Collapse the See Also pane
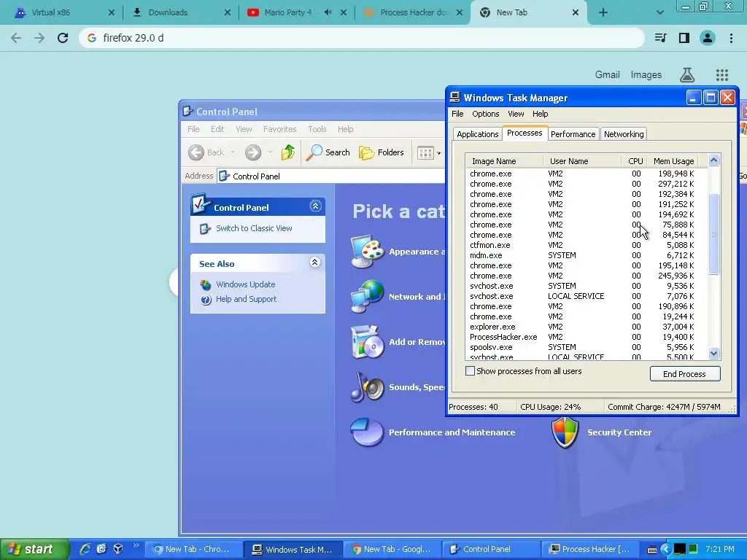The height and width of the screenshot is (560, 747). tap(315, 262)
